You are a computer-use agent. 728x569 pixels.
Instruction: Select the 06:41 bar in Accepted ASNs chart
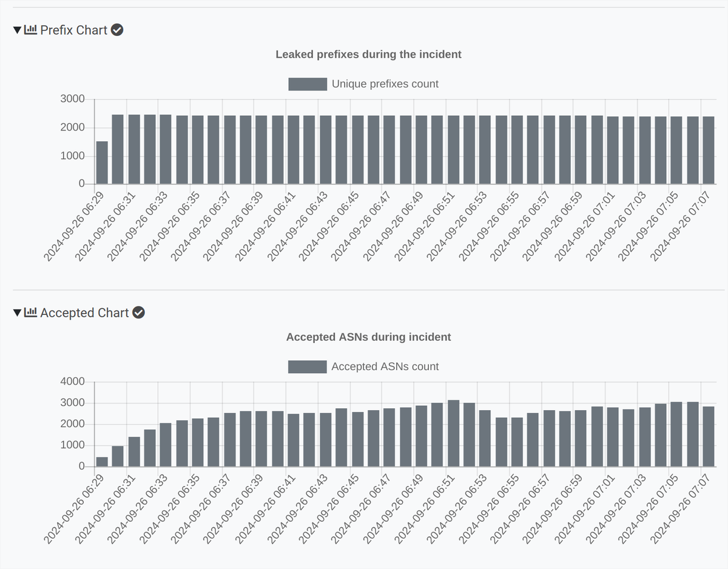[293, 440]
